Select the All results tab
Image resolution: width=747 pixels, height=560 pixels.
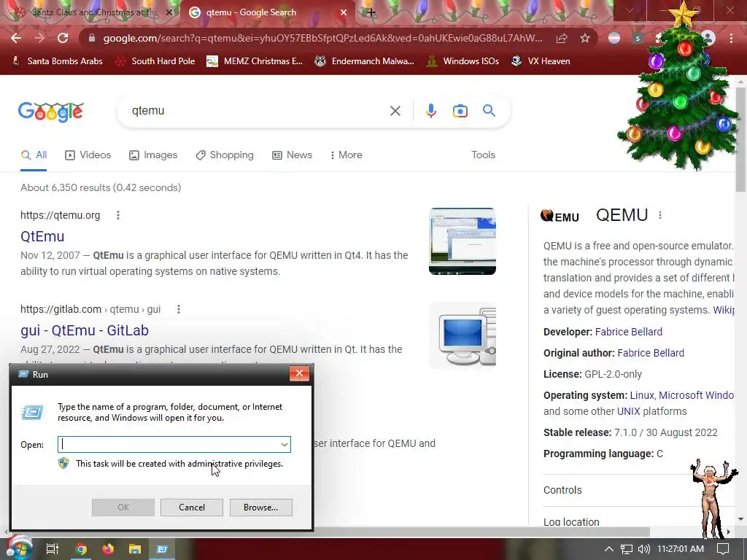[x=34, y=155]
